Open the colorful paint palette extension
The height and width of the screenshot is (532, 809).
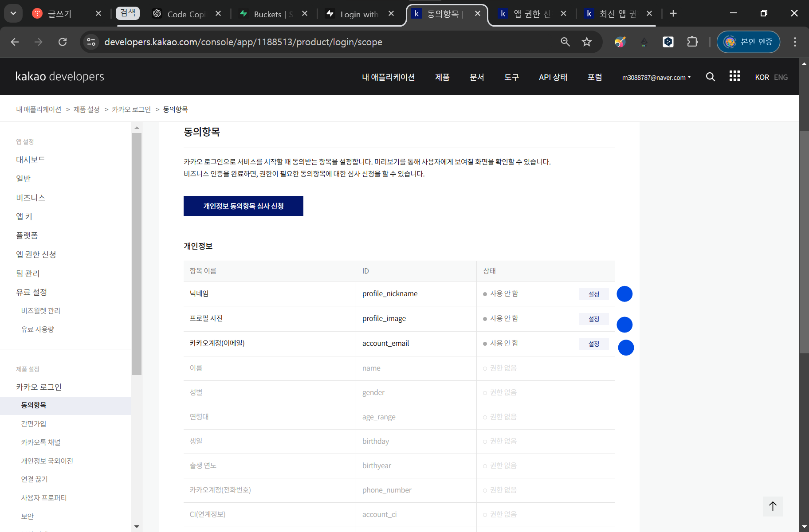point(620,42)
